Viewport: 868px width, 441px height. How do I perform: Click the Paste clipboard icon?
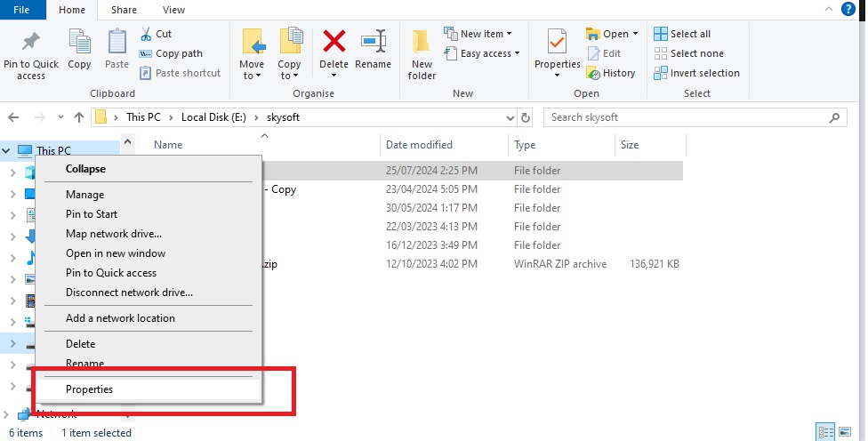(117, 43)
